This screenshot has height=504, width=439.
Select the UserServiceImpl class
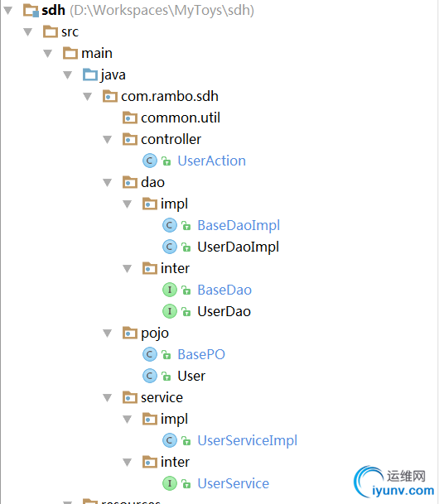coord(248,440)
